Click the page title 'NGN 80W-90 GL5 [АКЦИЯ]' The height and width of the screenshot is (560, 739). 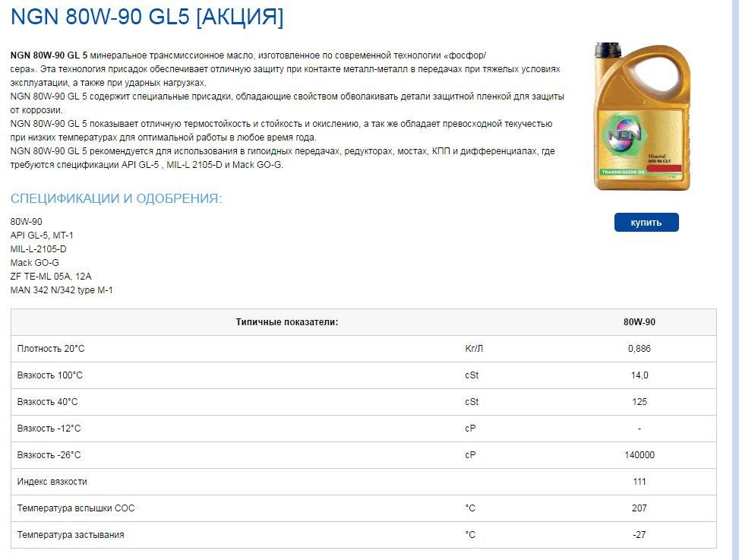(x=147, y=17)
